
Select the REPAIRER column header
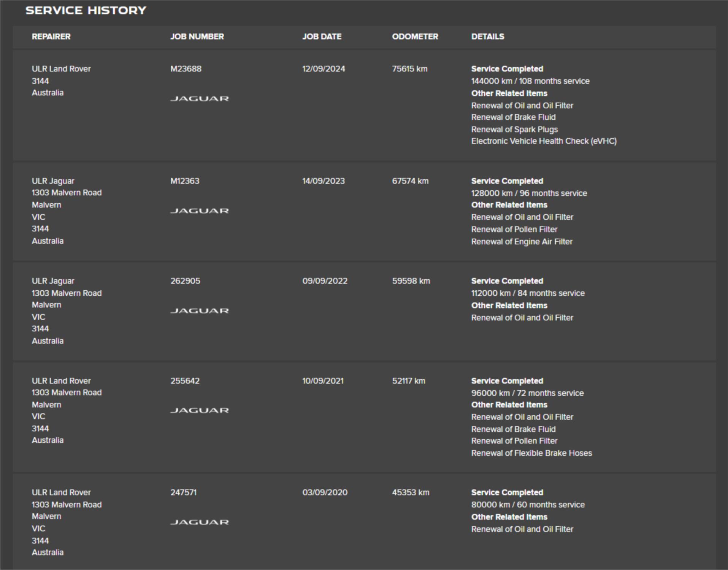(51, 36)
